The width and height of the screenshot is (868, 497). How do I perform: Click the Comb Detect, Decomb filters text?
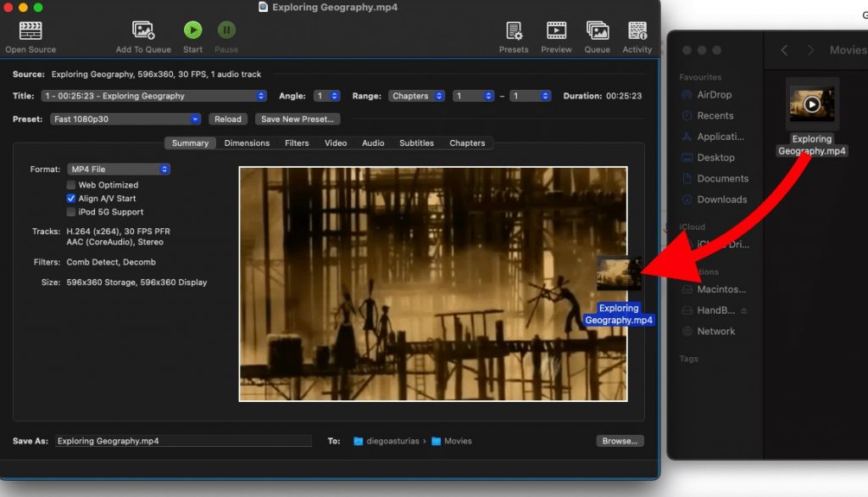click(111, 262)
